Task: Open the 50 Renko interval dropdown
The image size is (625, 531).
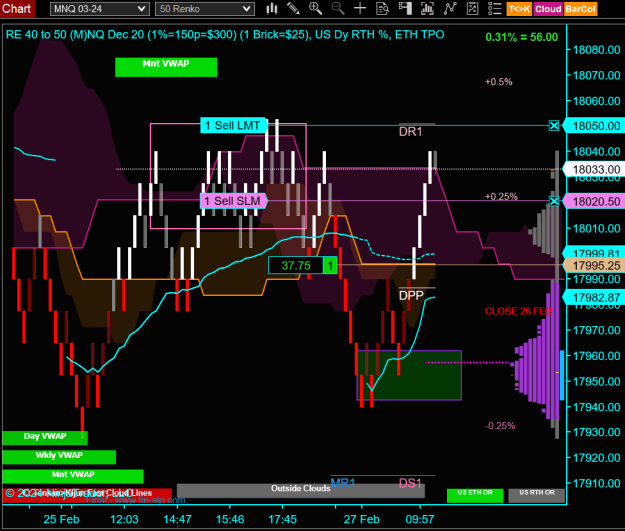Action: pyautogui.click(x=205, y=9)
